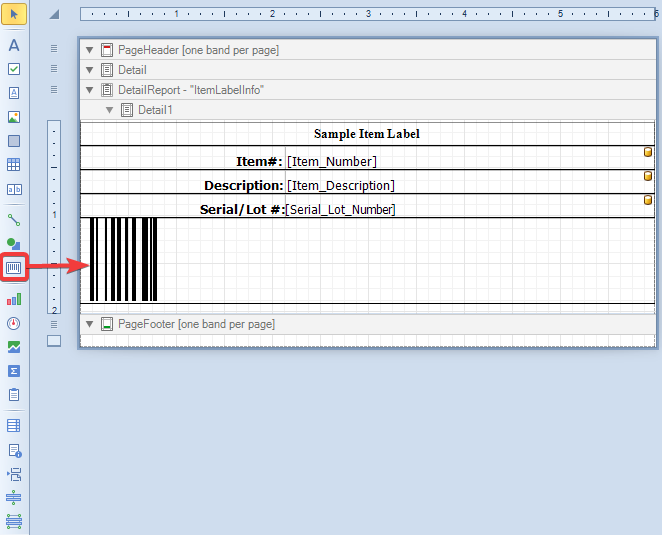Image resolution: width=662 pixels, height=535 pixels.
Task: Select the [Item_Description] field
Action: pyautogui.click(x=340, y=185)
